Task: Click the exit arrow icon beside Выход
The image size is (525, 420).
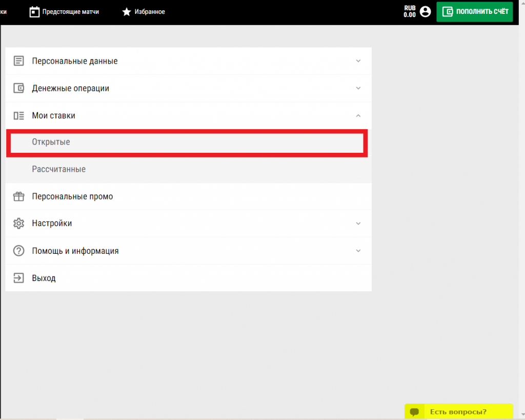Action: (x=18, y=277)
